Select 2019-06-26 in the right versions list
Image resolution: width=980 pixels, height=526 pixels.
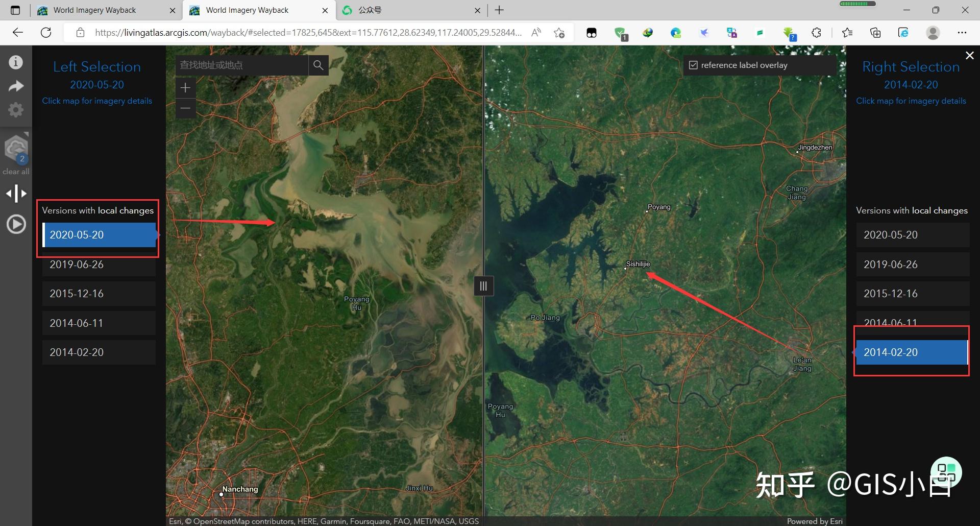913,265
